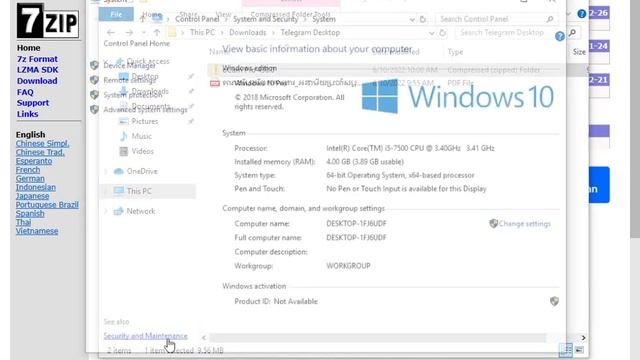Click the Advanced system settings shield icon
The width and height of the screenshot is (640, 360).
click(x=94, y=109)
